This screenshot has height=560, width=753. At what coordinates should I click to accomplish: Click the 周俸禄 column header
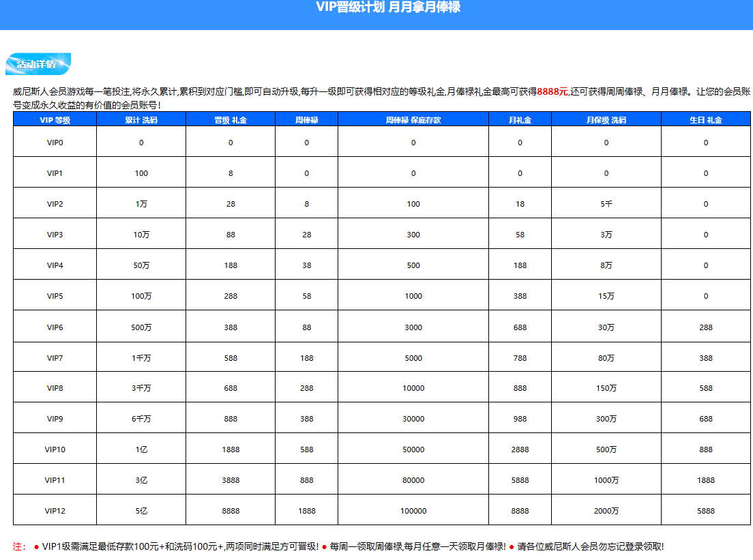[306, 119]
